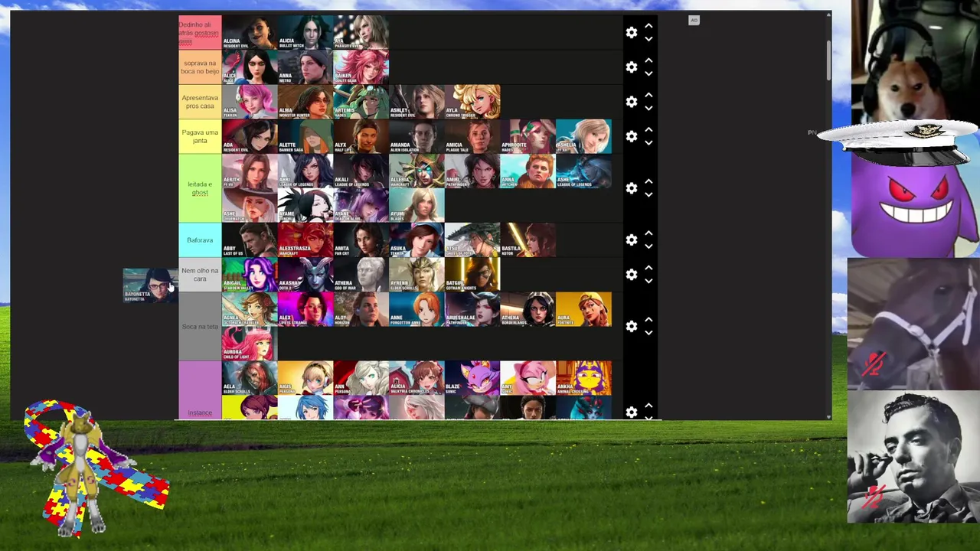Click the small AD badge at top

click(x=694, y=21)
